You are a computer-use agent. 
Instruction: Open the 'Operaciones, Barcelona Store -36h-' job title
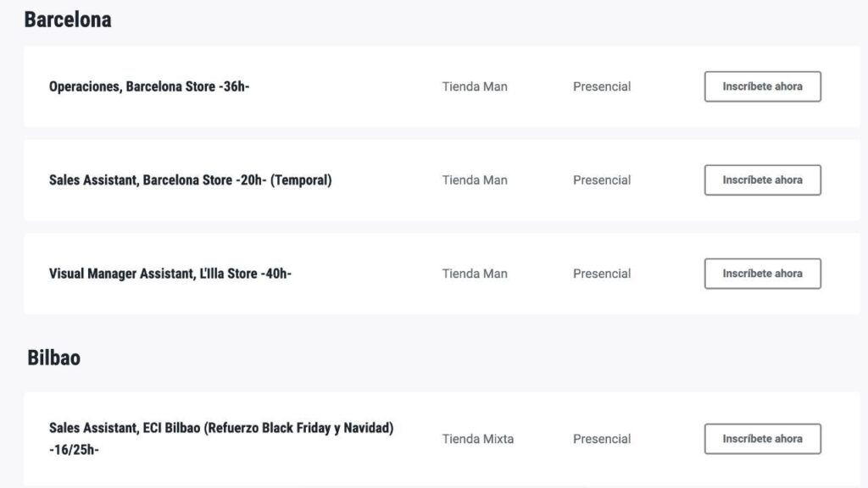pyautogui.click(x=149, y=86)
